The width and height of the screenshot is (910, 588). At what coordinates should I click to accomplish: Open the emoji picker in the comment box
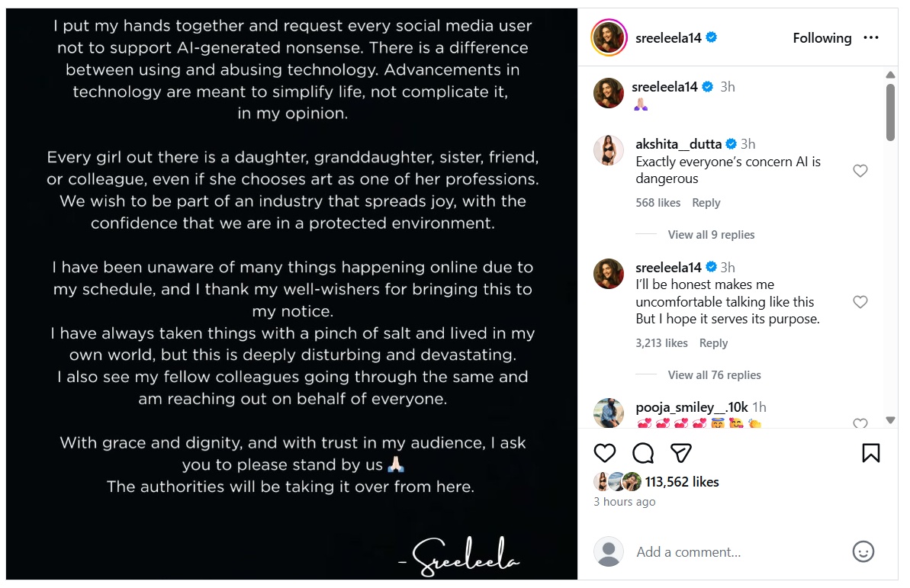tap(863, 551)
